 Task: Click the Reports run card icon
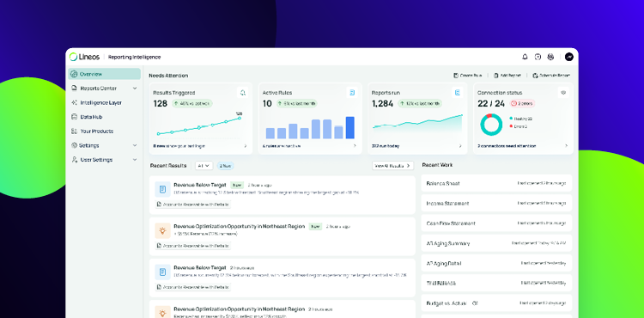(x=457, y=93)
